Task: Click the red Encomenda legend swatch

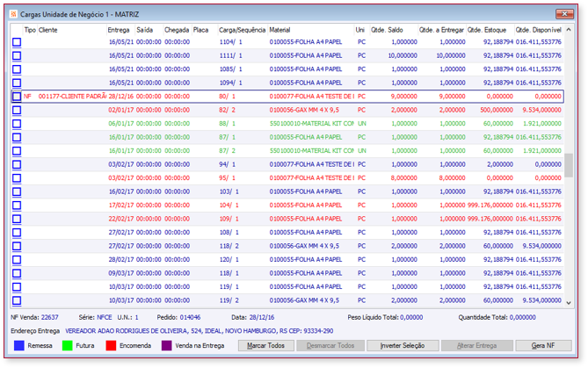Action: click(111, 345)
